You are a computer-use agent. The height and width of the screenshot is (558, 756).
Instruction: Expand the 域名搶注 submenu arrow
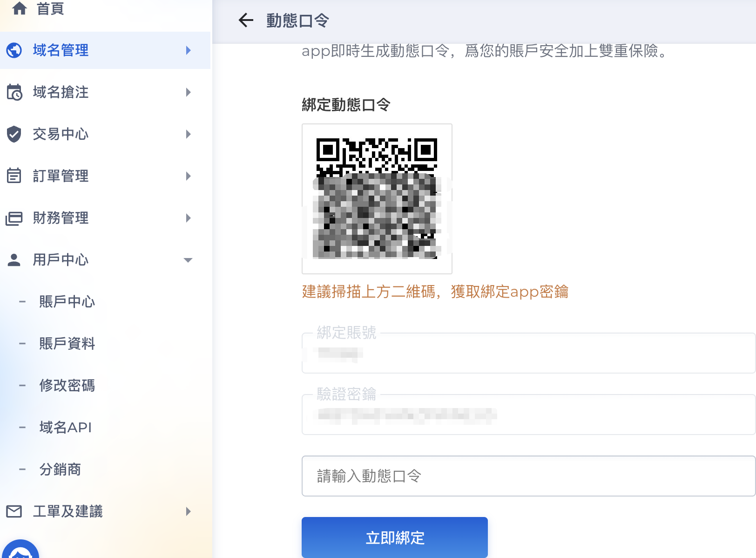(188, 92)
